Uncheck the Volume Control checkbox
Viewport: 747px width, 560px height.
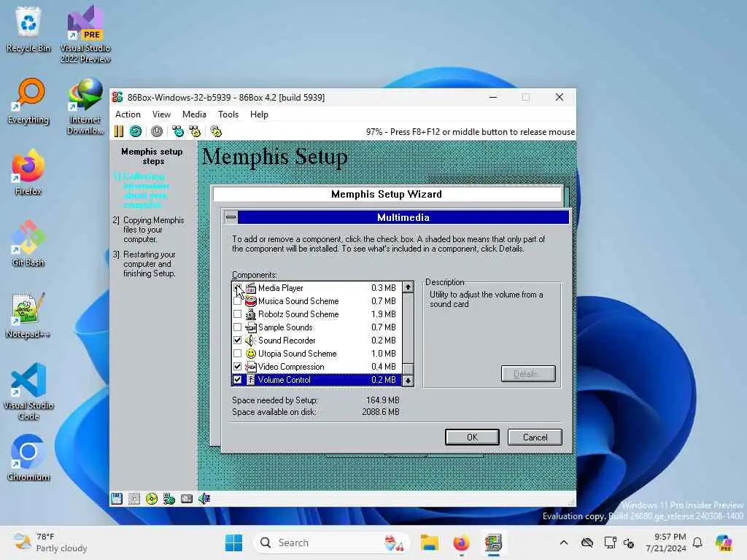pos(237,380)
